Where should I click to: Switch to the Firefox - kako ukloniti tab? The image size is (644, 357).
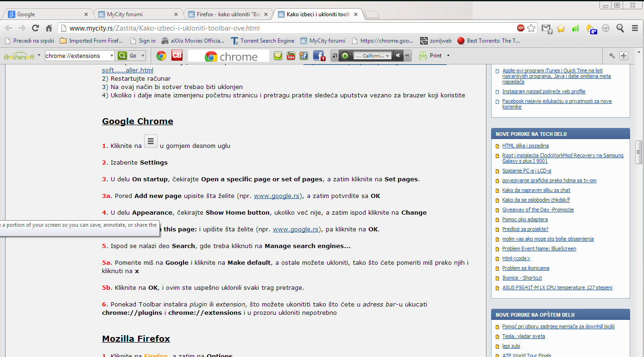(226, 14)
